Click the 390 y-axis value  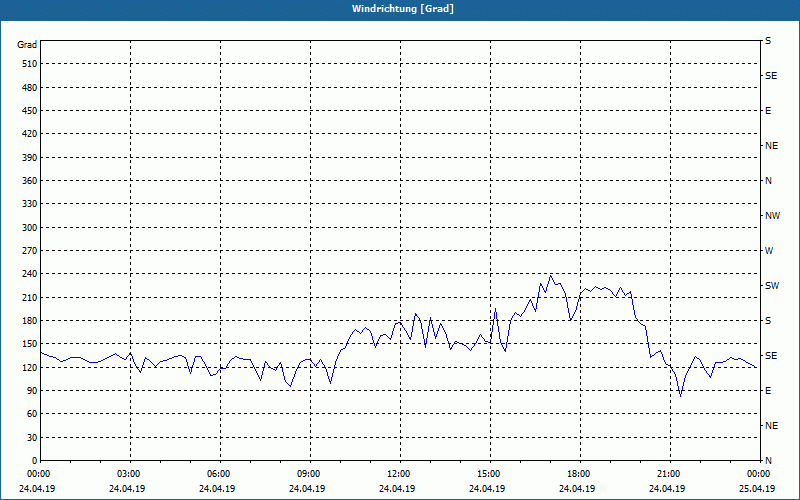(x=30, y=158)
